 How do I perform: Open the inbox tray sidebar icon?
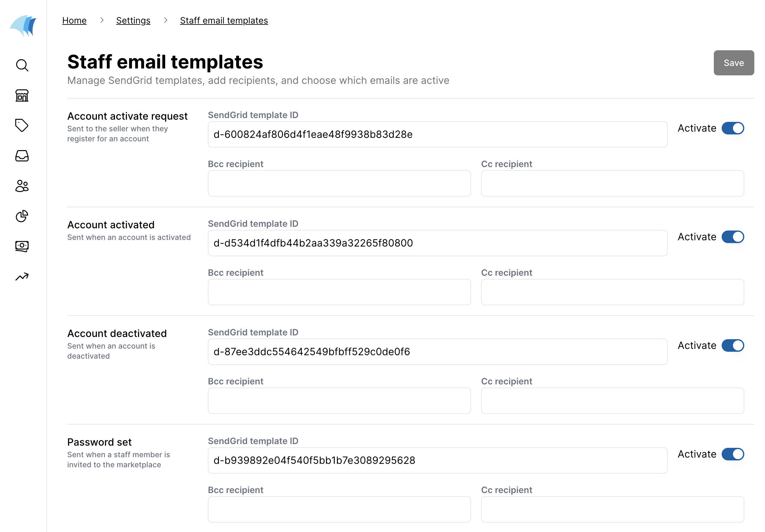coord(22,155)
